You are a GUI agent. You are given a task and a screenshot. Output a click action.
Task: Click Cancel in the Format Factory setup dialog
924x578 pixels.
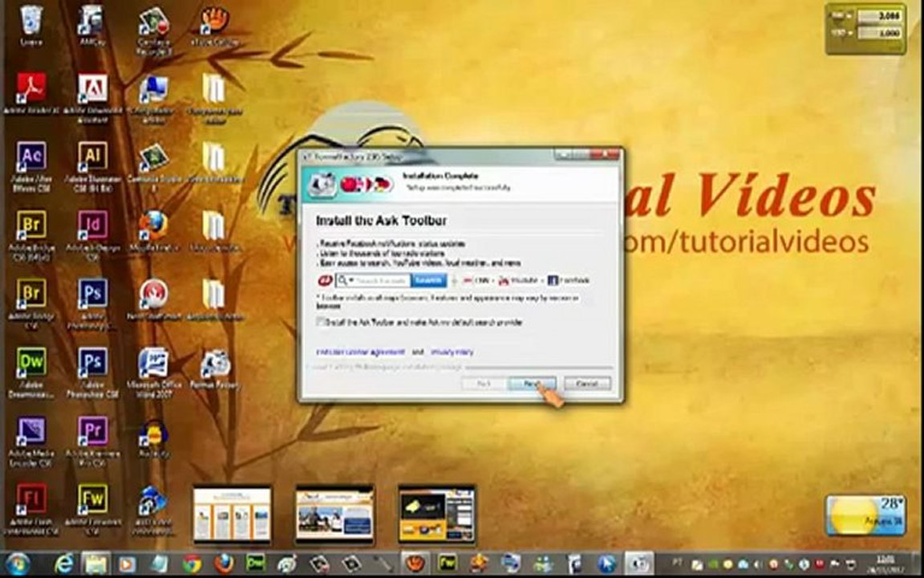[x=587, y=384]
